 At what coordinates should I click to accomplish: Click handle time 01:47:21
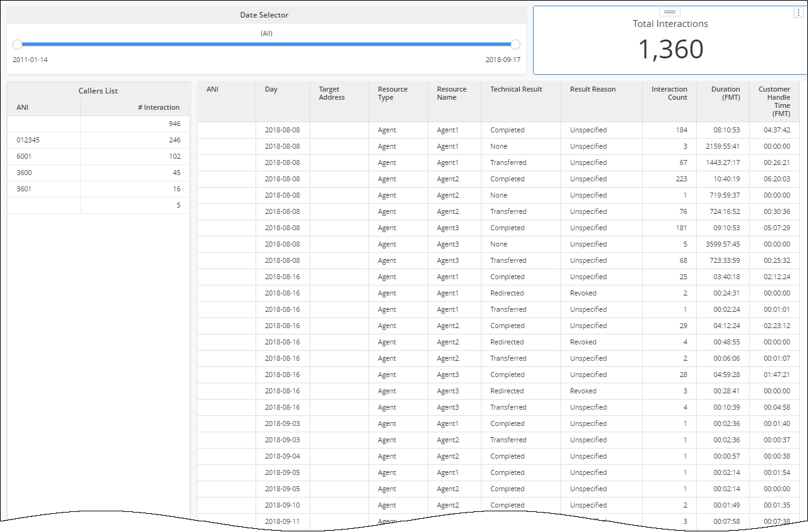pos(777,375)
